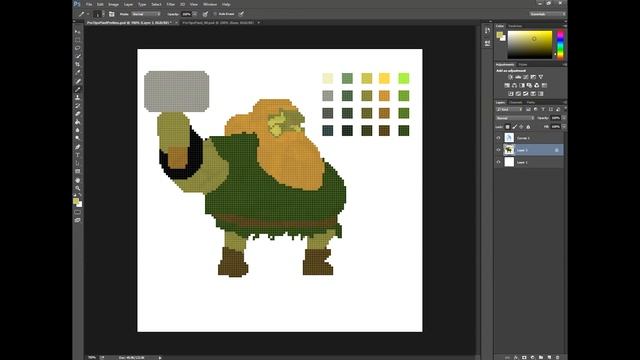640x360 pixels.
Task: Select the Spot Healing Brush tool
Action: tap(78, 81)
